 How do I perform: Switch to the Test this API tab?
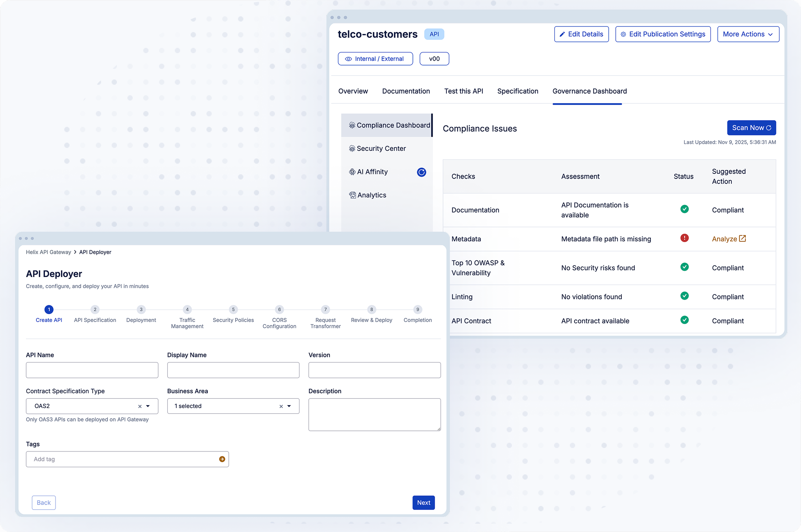click(463, 91)
